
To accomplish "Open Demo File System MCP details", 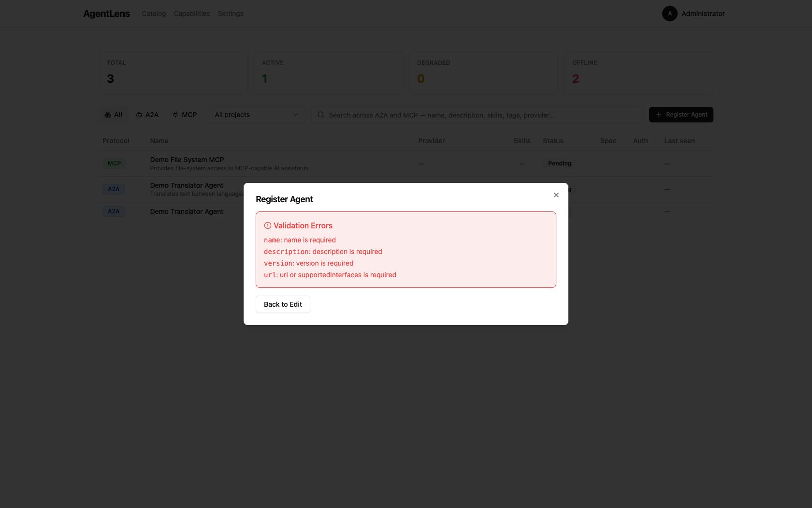I will click(187, 160).
